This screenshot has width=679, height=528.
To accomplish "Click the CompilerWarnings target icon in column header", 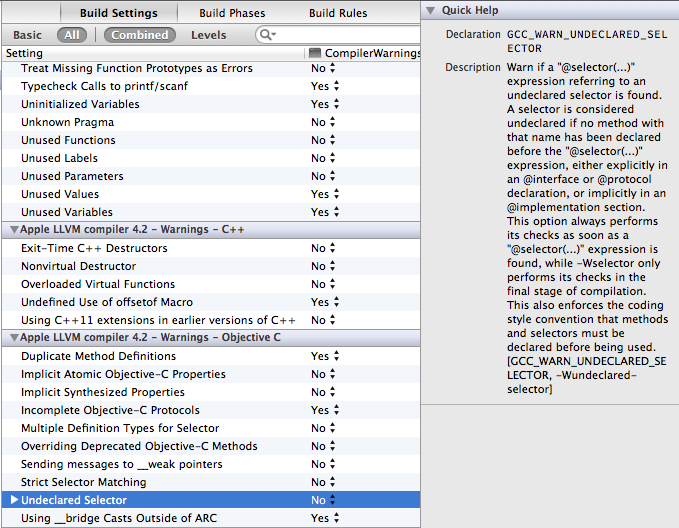I will (315, 52).
